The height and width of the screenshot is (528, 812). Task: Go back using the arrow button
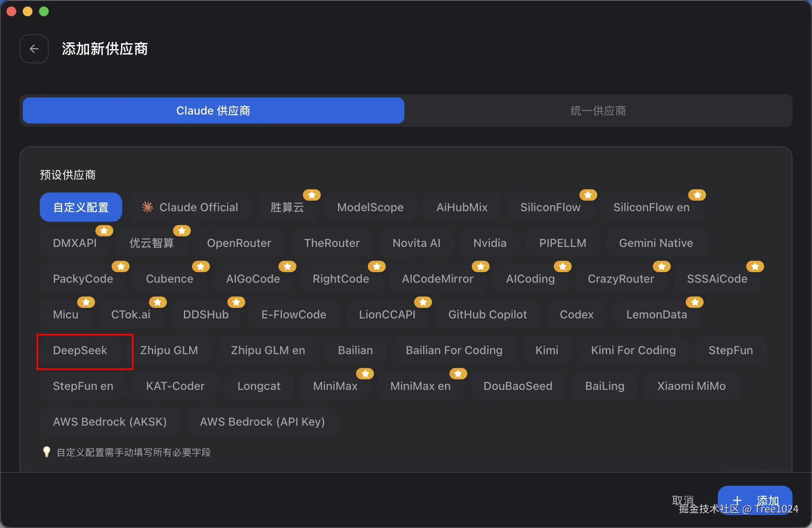[34, 49]
